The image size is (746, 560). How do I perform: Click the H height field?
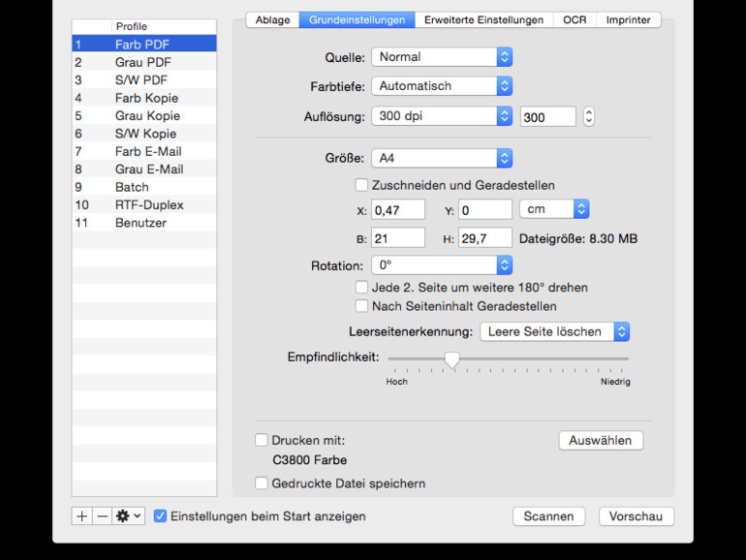pos(485,238)
